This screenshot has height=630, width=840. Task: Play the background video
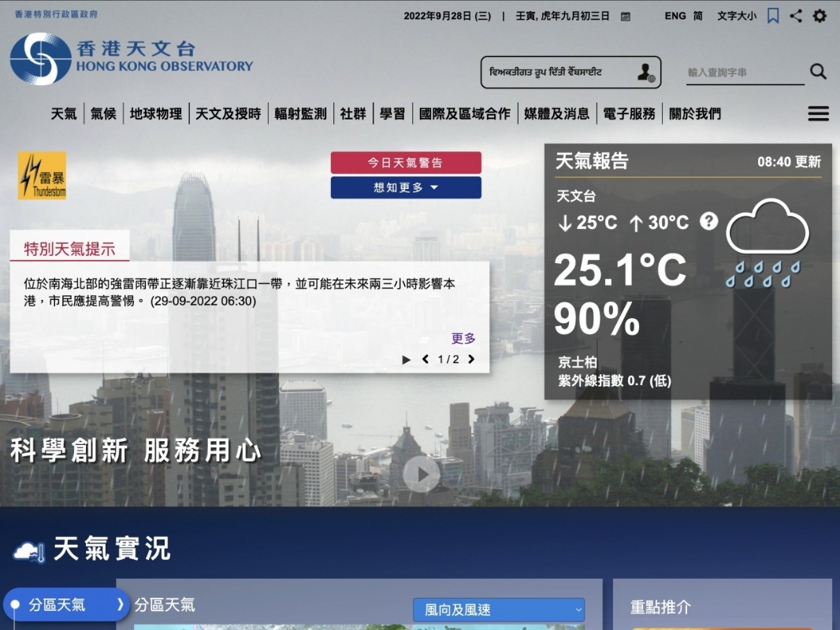click(x=422, y=474)
